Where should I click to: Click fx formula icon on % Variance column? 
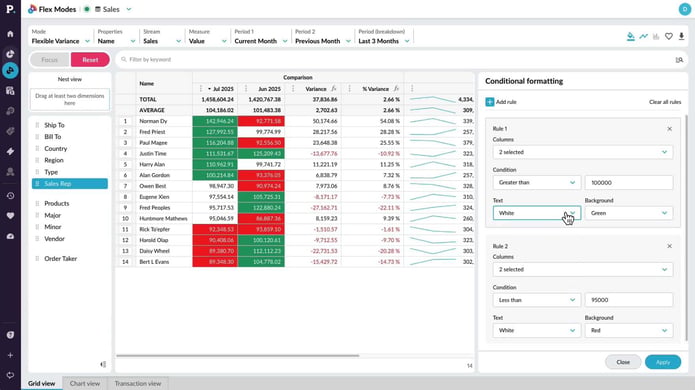click(396, 89)
